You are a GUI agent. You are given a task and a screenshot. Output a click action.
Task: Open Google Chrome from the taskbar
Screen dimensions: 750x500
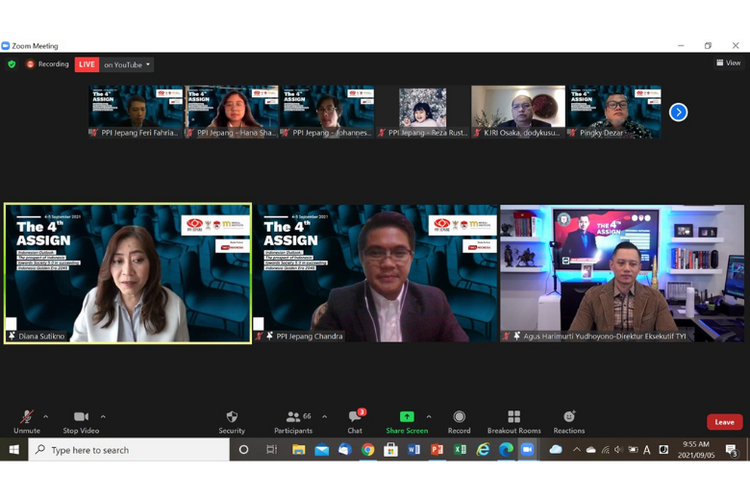(368, 450)
